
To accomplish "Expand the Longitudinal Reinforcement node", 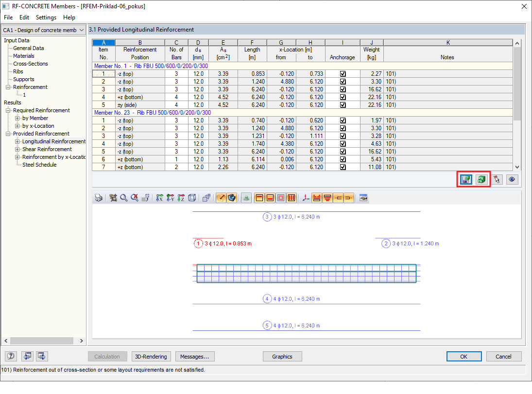I will pyautogui.click(x=17, y=141).
